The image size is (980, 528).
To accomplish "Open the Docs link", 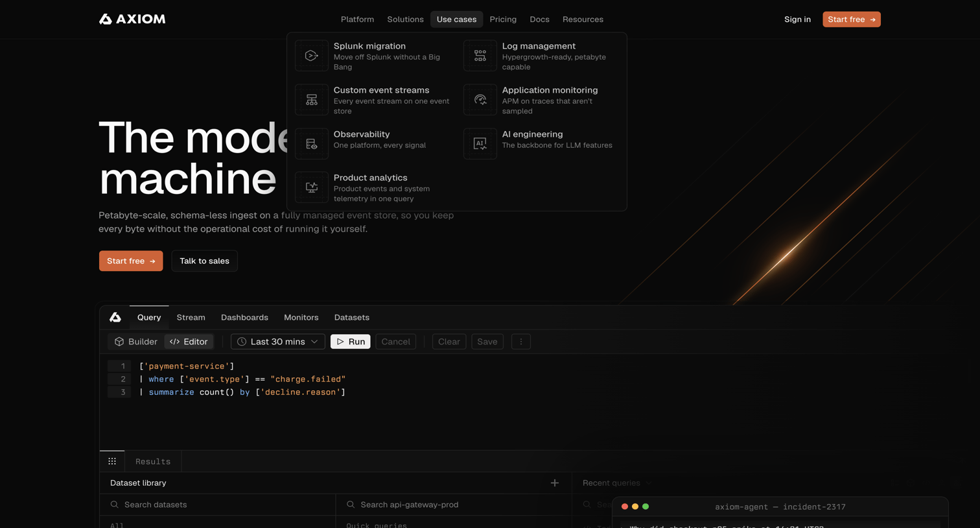I will pyautogui.click(x=539, y=19).
